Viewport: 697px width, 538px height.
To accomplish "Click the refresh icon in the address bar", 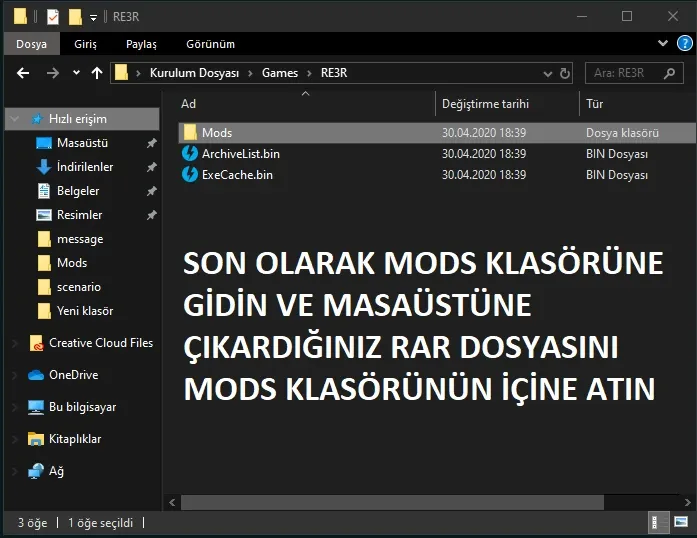I will (566, 73).
